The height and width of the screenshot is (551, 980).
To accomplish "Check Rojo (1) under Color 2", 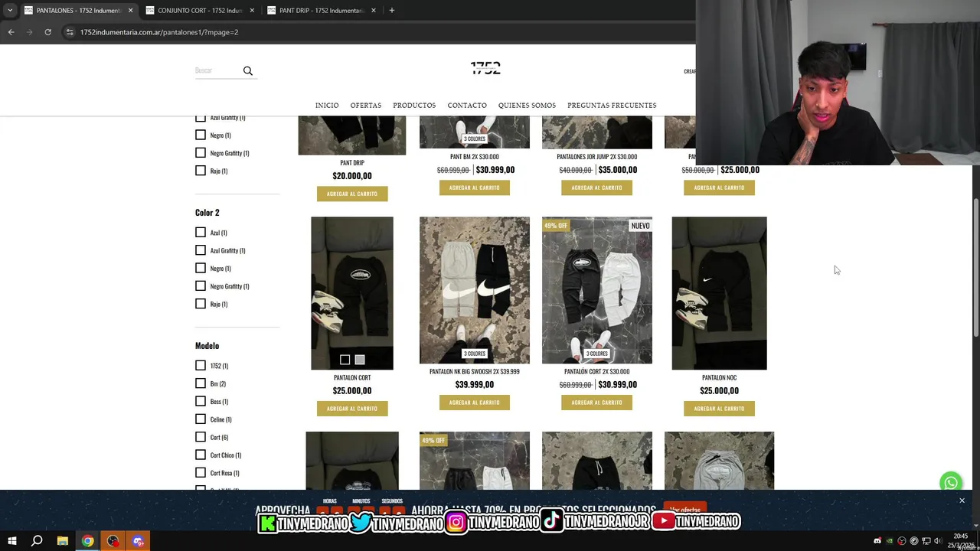I will pyautogui.click(x=201, y=304).
